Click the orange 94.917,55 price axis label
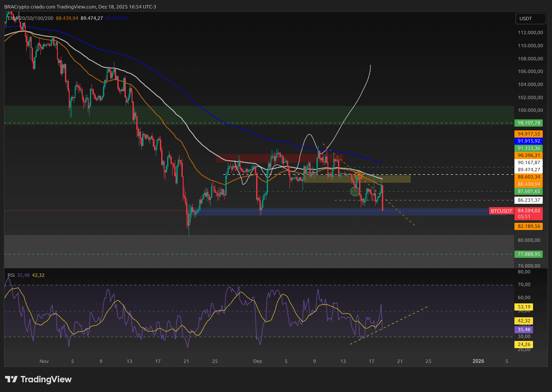This screenshot has height=392, width=552. (529, 134)
